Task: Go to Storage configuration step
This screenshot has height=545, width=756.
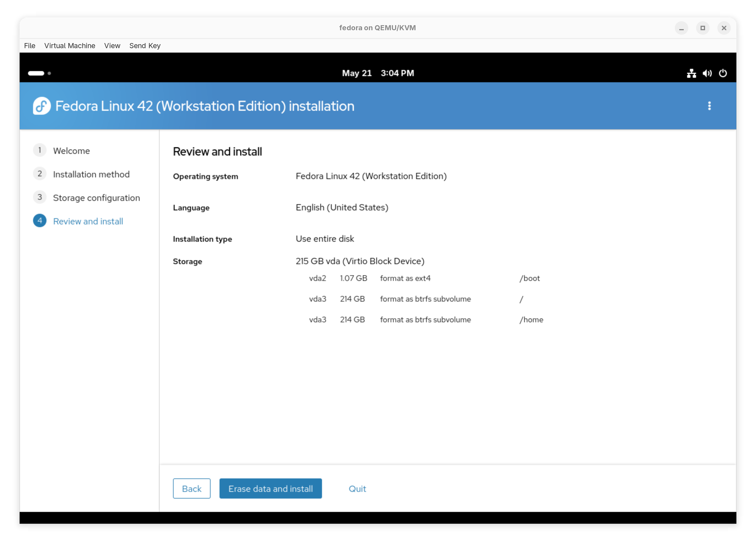Action: [x=96, y=198]
